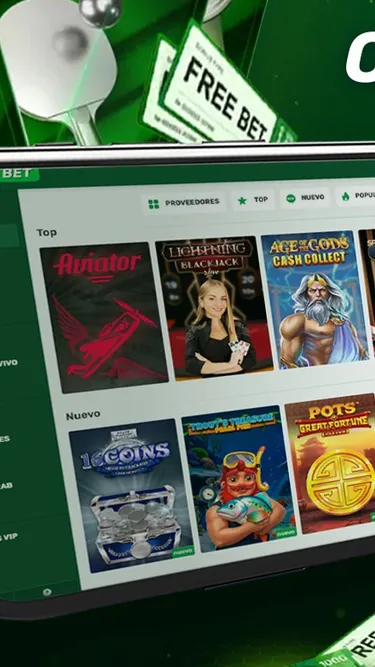Switch to the Top games tab
This screenshot has height=667, width=375.
254,200
